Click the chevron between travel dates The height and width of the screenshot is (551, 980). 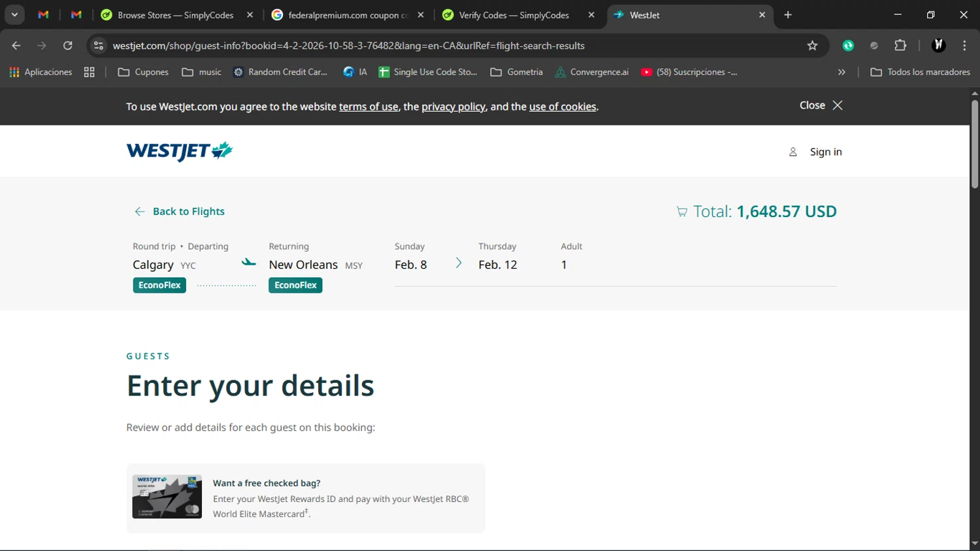[459, 263]
